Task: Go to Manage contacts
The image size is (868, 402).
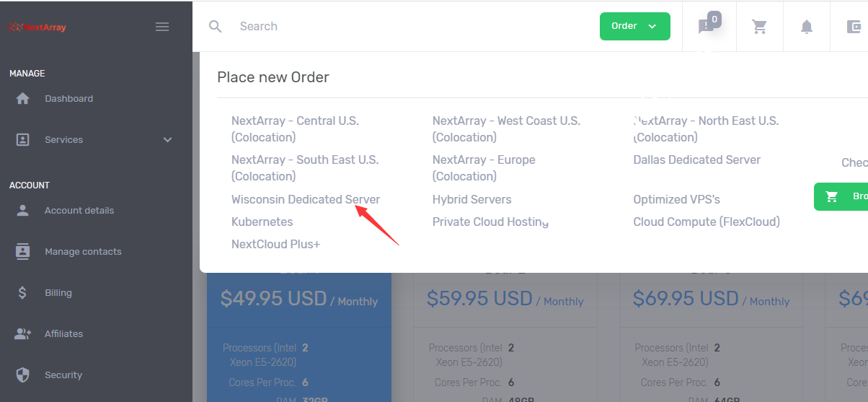Action: pos(83,252)
